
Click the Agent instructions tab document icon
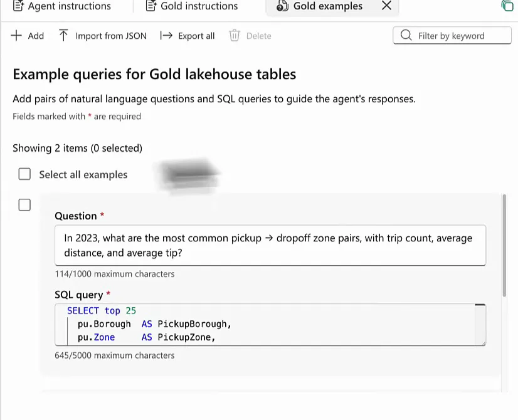[x=18, y=6]
